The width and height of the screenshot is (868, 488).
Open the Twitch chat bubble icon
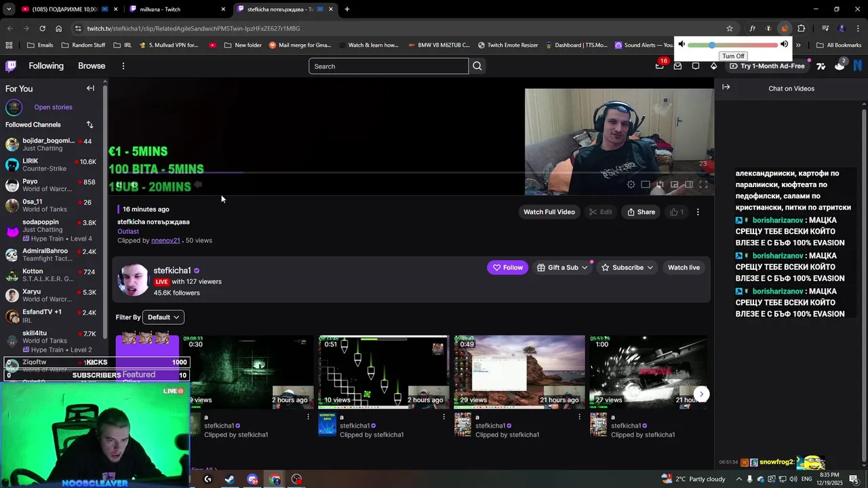[x=696, y=66]
